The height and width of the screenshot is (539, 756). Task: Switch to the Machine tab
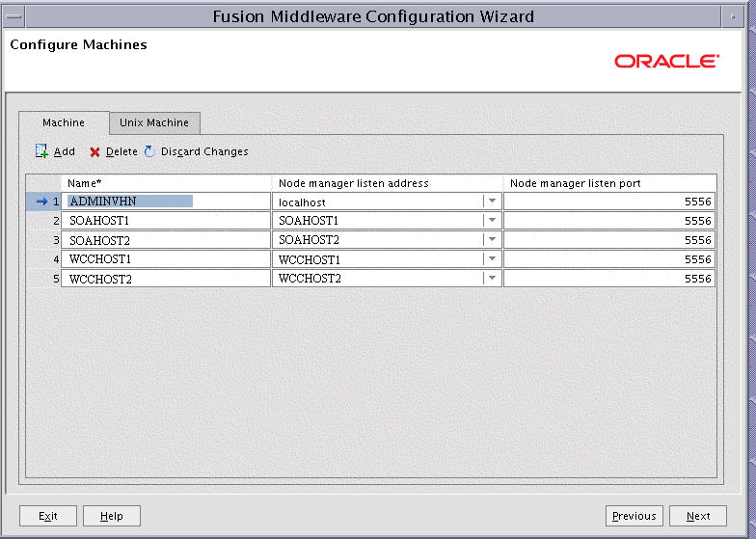click(64, 123)
